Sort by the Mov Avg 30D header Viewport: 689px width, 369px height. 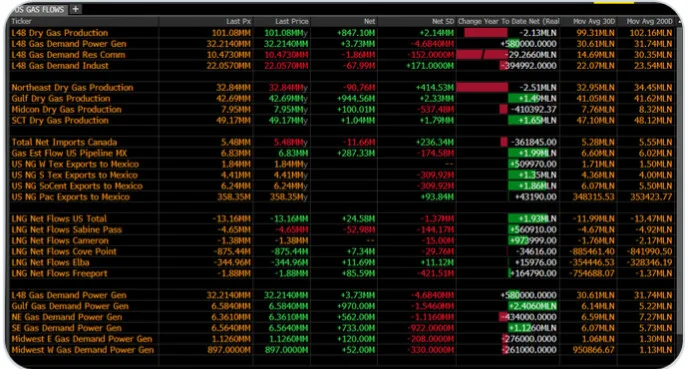(x=594, y=21)
